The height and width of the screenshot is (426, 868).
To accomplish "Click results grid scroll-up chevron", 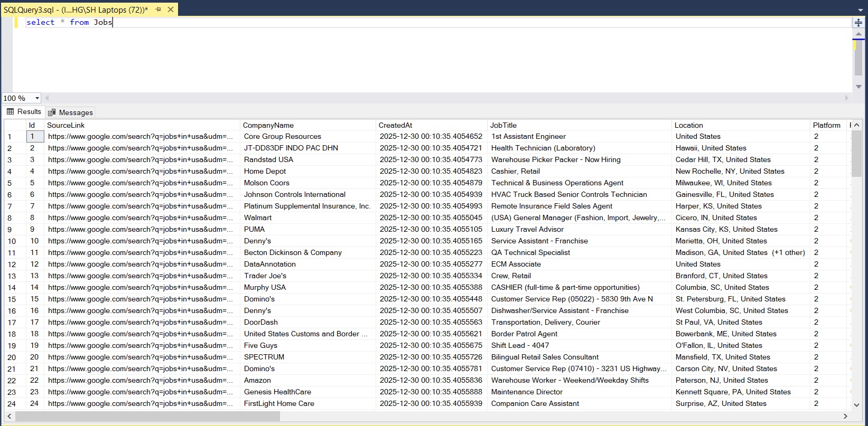I will [856, 125].
